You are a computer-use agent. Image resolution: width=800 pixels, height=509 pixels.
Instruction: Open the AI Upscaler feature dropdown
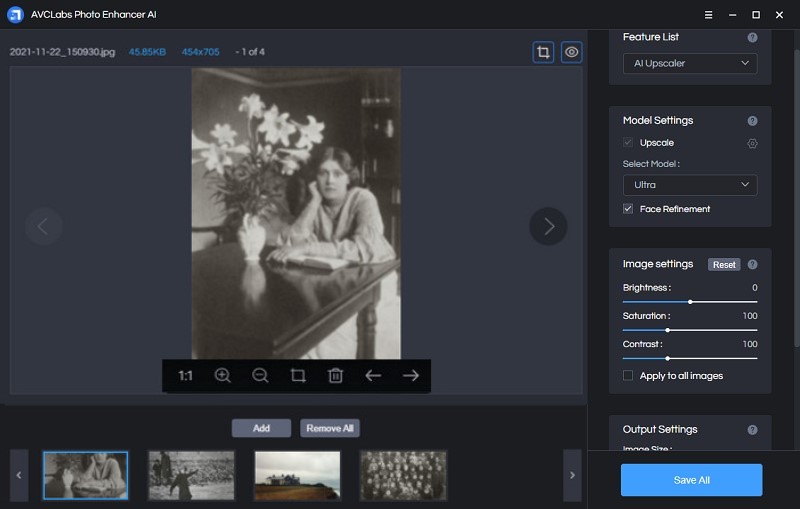click(x=690, y=63)
